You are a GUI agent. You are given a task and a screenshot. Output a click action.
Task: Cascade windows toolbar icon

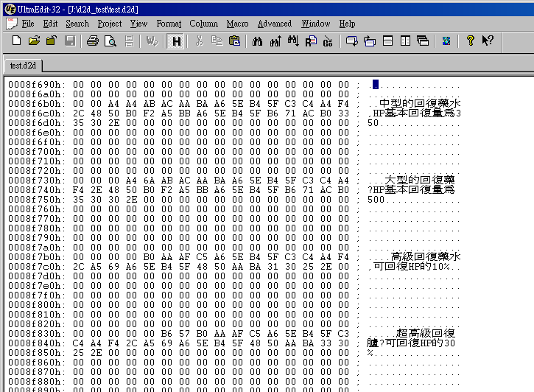pyautogui.click(x=423, y=41)
